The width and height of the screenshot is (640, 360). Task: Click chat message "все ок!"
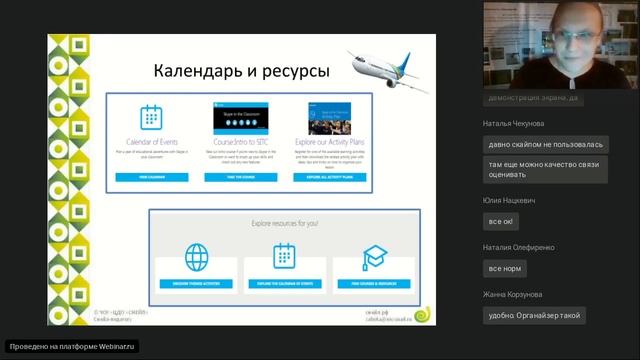click(x=501, y=222)
